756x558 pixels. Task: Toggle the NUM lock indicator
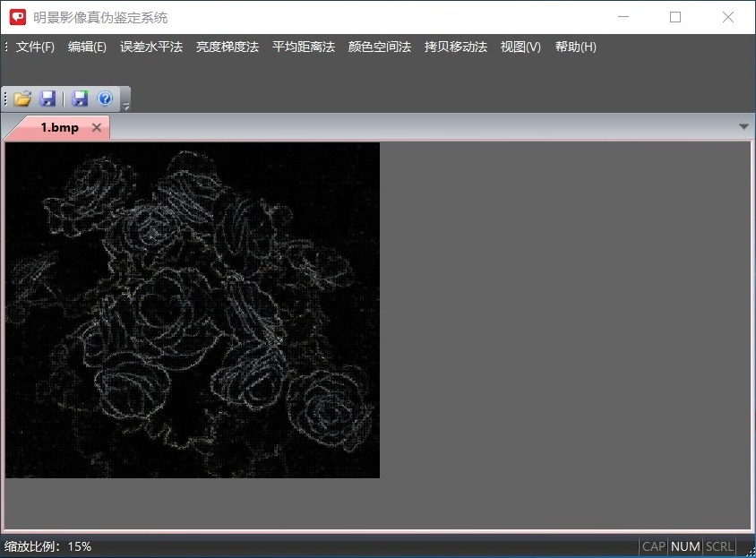[684, 546]
